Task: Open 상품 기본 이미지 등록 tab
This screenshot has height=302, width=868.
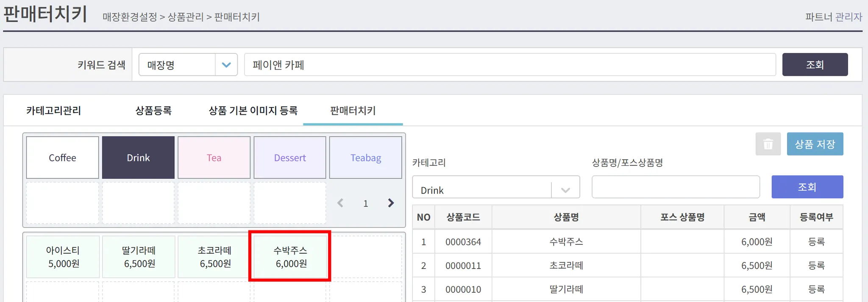Action: click(253, 111)
